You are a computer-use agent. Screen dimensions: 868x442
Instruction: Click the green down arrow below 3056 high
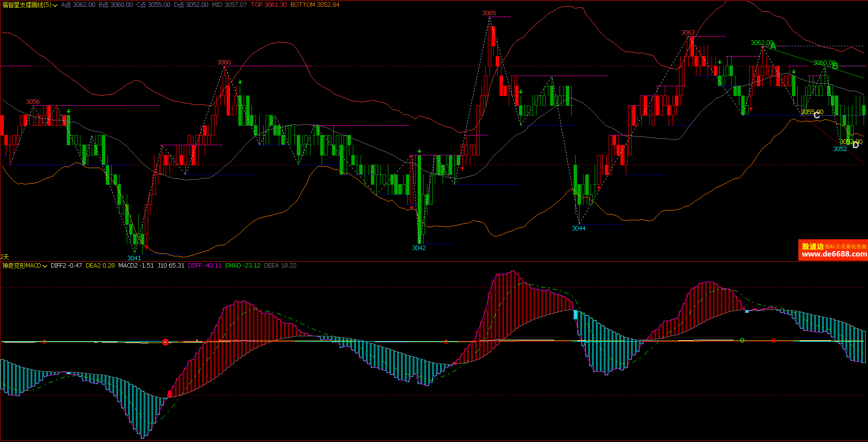click(x=69, y=112)
